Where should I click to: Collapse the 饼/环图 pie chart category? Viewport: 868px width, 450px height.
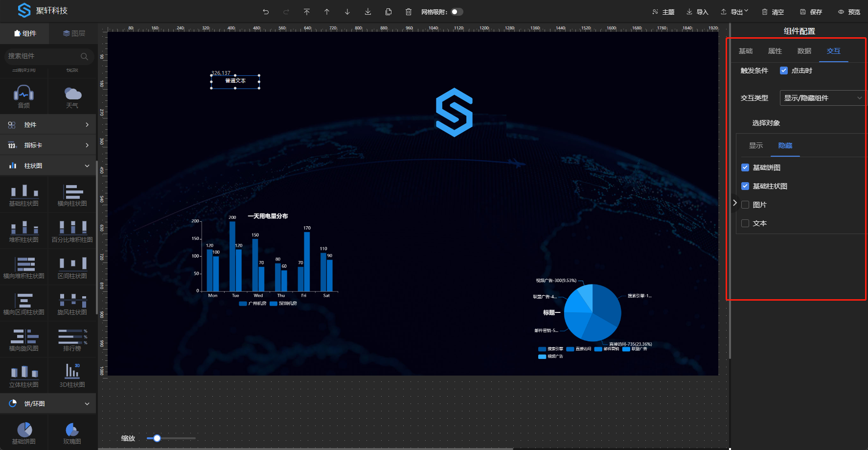[48, 404]
